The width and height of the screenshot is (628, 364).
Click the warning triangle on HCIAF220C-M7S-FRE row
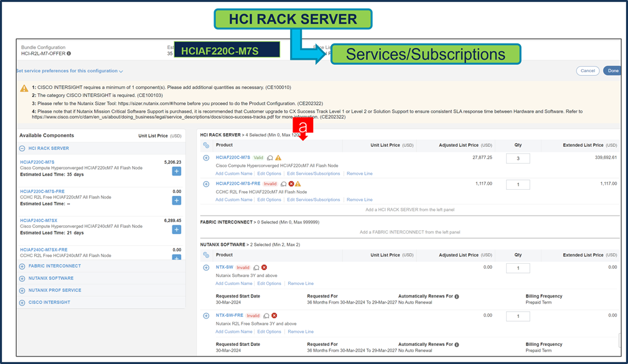point(298,184)
